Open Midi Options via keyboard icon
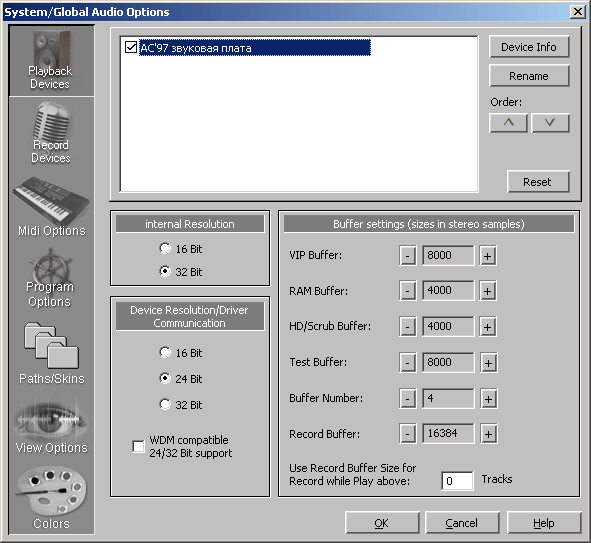The image size is (591, 543). click(51, 207)
